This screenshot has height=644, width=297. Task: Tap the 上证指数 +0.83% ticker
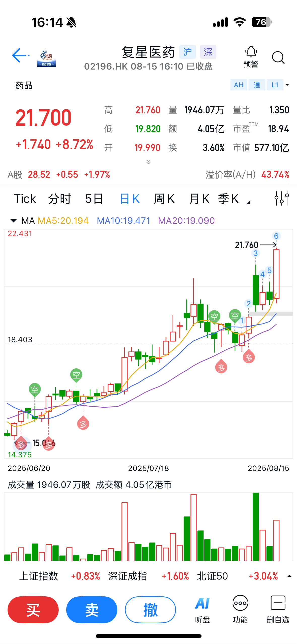[60, 576]
